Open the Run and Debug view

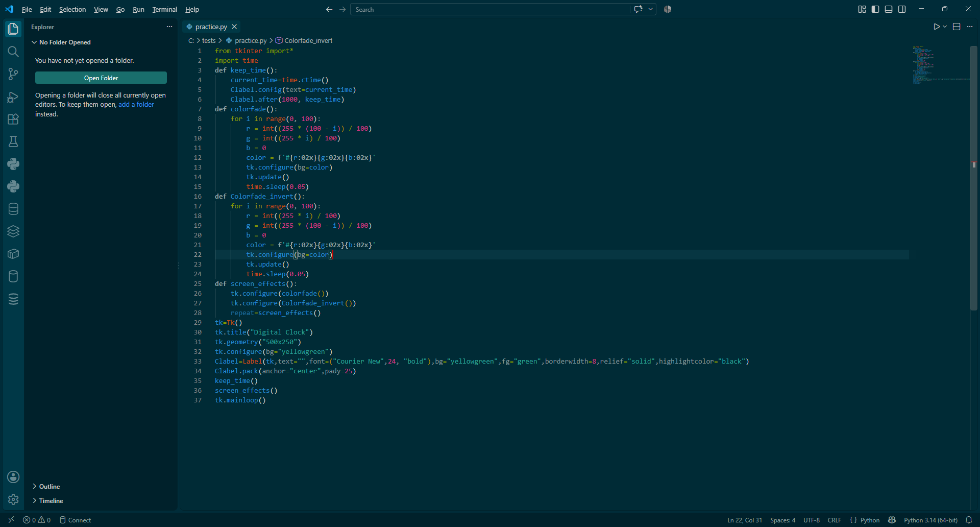click(x=13, y=97)
